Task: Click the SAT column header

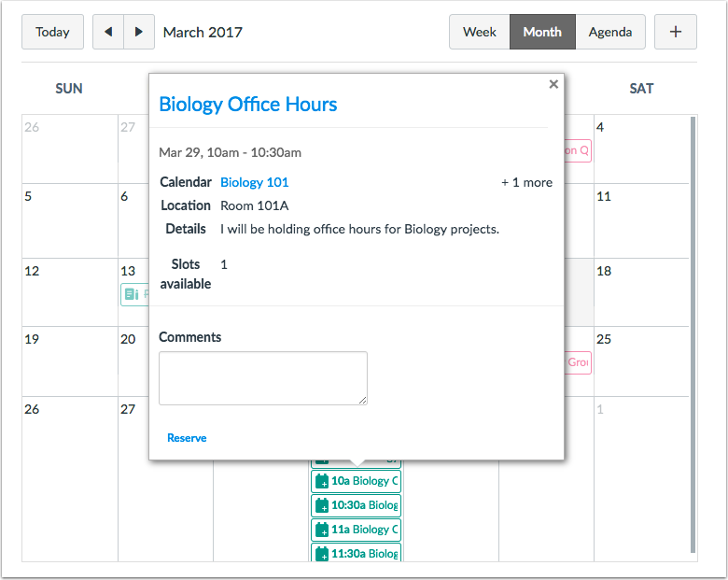Action: coord(641,89)
